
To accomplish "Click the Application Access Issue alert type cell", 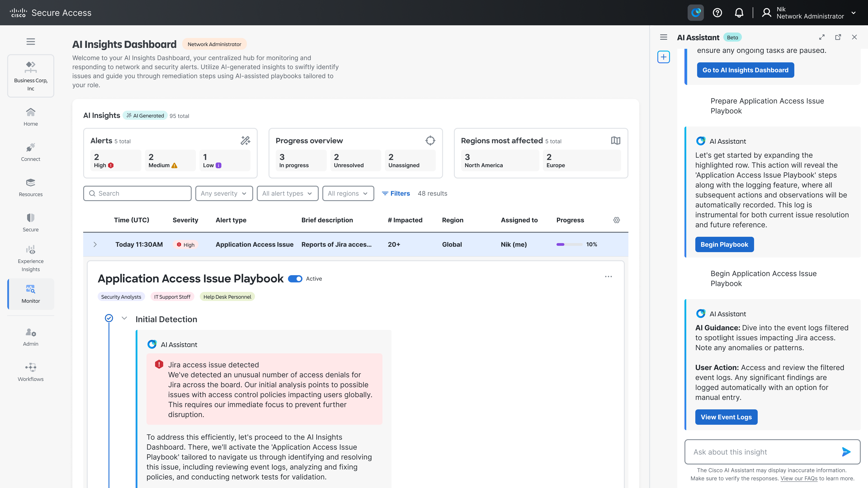I will click(254, 244).
